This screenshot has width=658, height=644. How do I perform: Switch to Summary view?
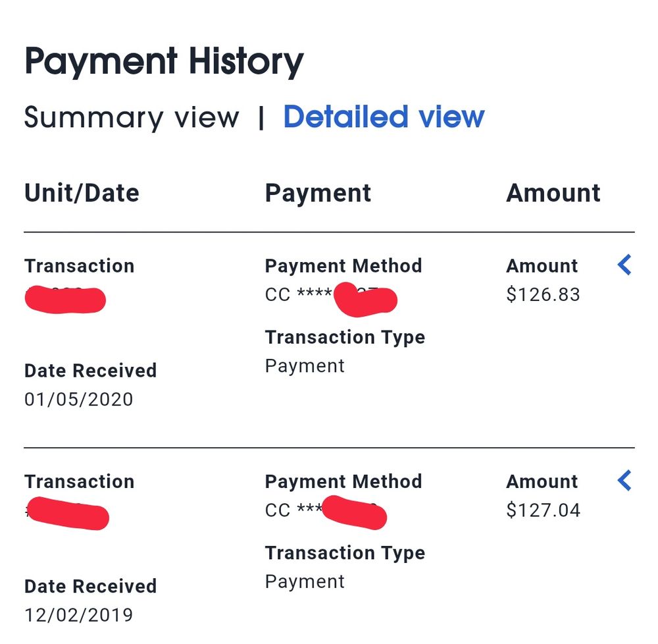[132, 118]
